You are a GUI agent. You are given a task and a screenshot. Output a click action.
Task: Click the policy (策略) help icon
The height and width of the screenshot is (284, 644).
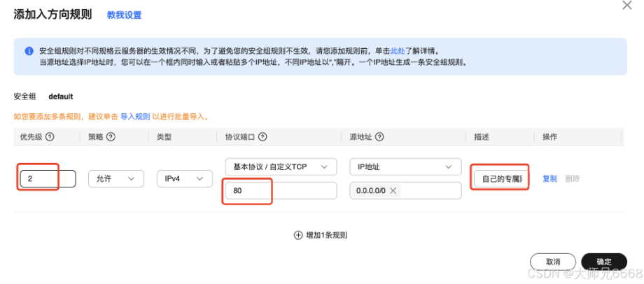pyautogui.click(x=111, y=137)
